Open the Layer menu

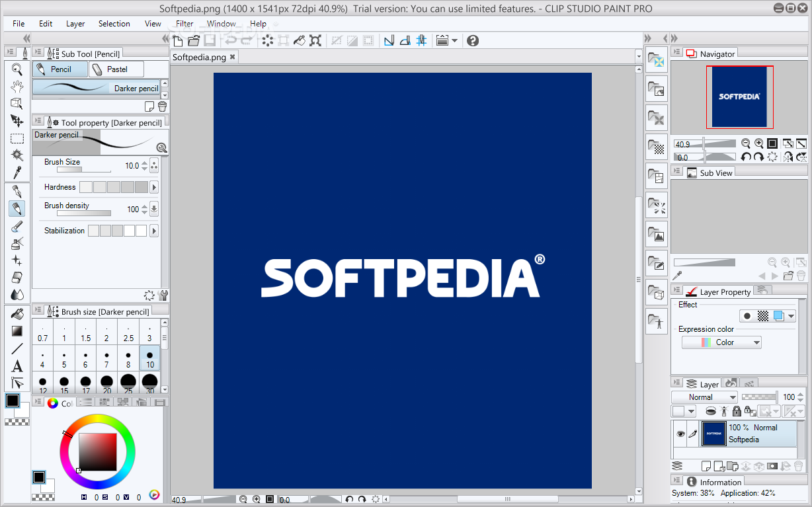tap(75, 24)
